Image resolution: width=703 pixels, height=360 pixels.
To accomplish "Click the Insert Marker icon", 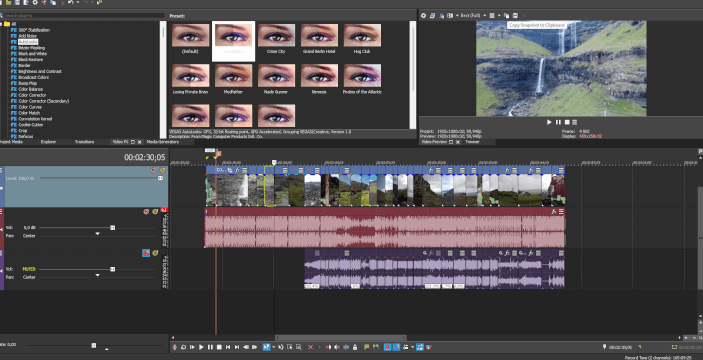I will tap(366, 347).
